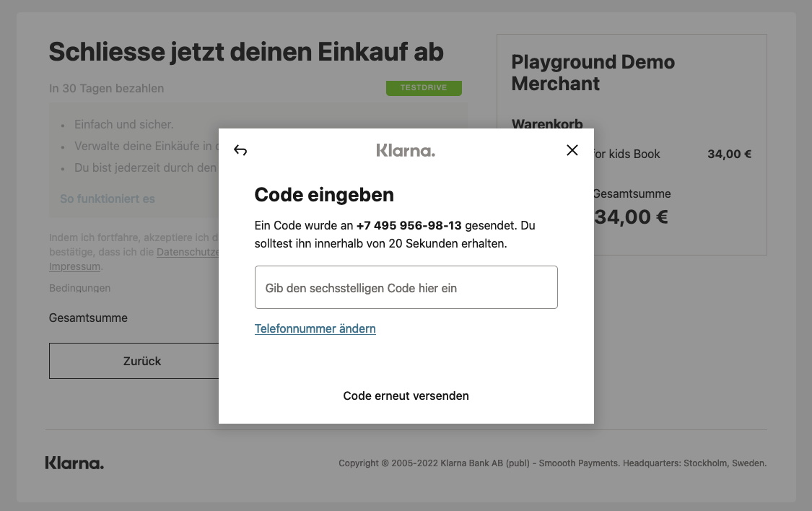This screenshot has width=812, height=511.
Task: Click the phone number +7 495 956-98-13
Action: pyautogui.click(x=409, y=226)
